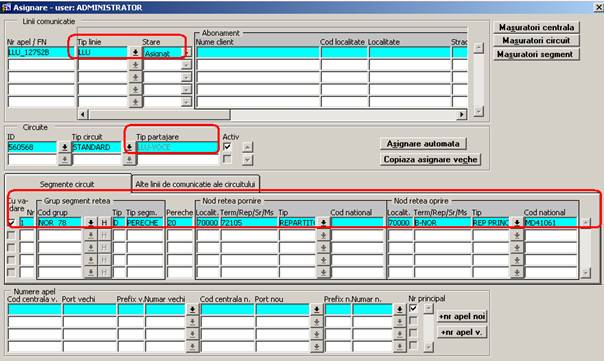Click the Abonament horizontal scrollbar right arrow
The width and height of the screenshot is (604, 361).
(x=461, y=114)
